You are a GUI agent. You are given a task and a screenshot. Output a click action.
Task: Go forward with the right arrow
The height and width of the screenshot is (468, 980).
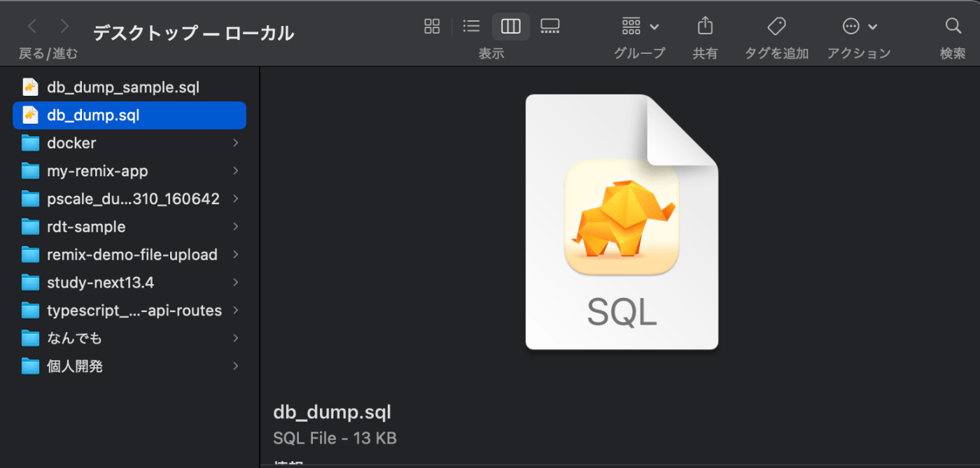(64, 27)
